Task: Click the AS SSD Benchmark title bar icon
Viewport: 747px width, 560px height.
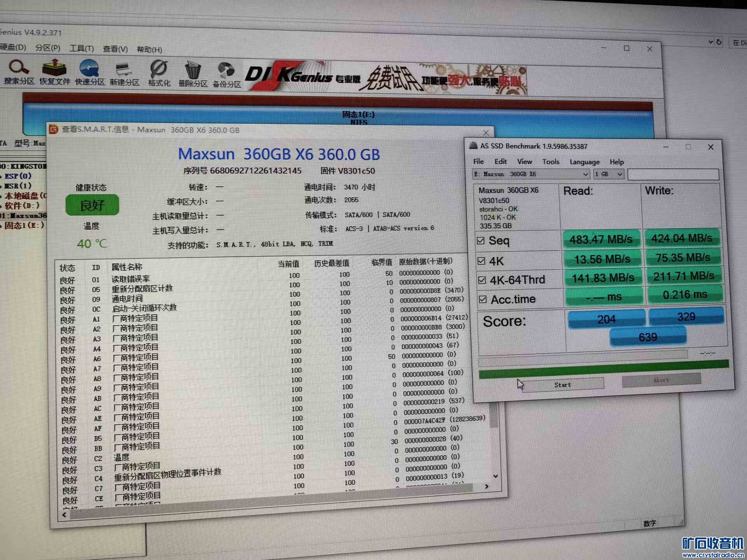Action: (473, 146)
